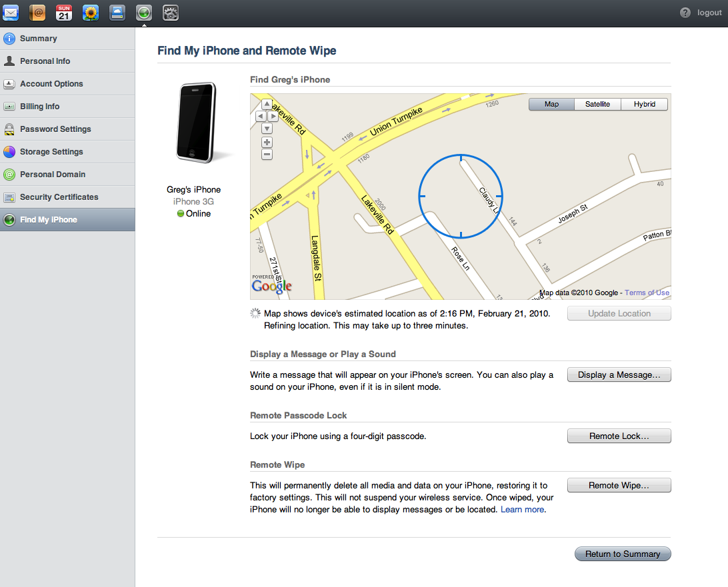
Task: Click the Storage Settings pie chart icon
Action: tap(9, 152)
